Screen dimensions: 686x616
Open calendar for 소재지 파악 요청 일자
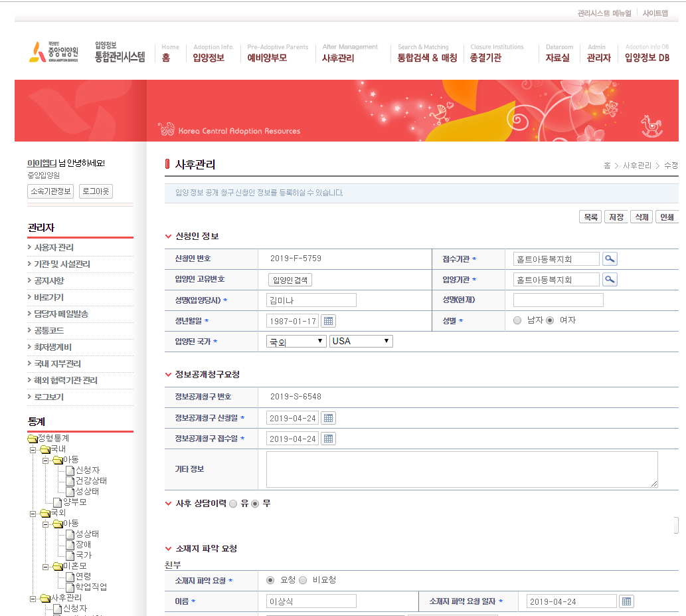(626, 601)
